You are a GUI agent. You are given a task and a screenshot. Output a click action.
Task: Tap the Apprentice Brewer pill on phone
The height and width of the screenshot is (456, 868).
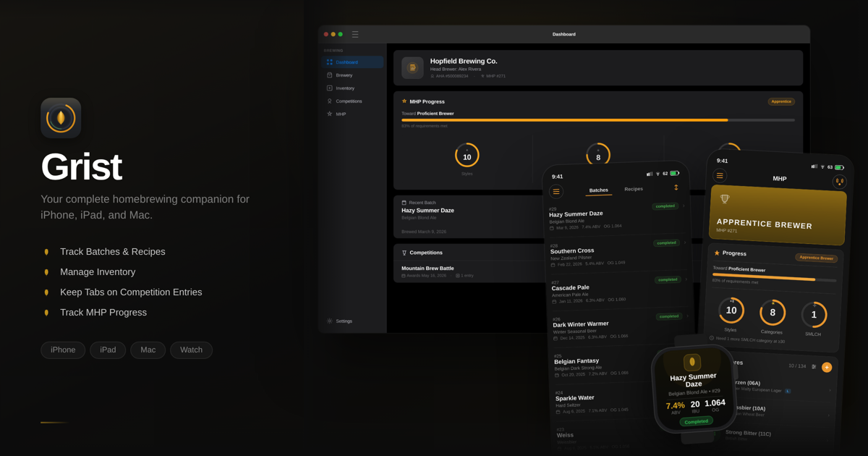[817, 258]
